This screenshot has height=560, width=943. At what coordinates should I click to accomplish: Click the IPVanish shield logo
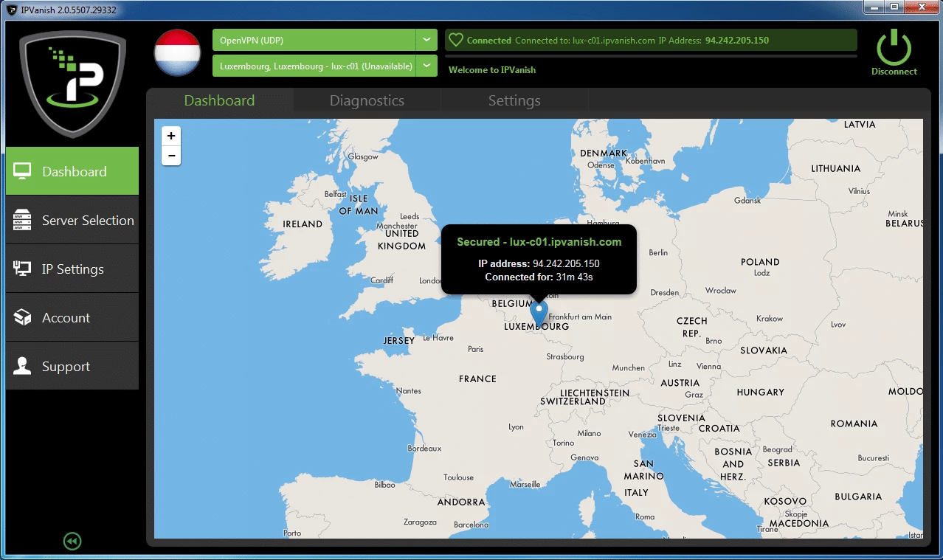(72, 83)
